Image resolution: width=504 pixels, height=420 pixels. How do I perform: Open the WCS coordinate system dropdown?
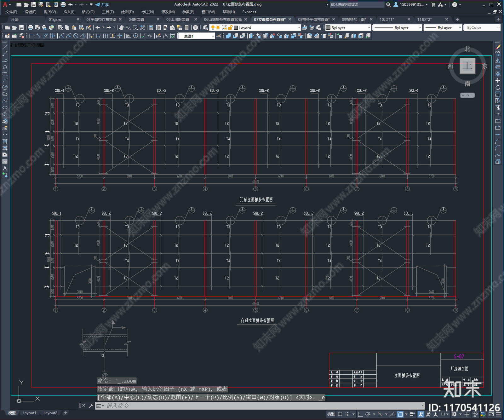(x=467, y=95)
